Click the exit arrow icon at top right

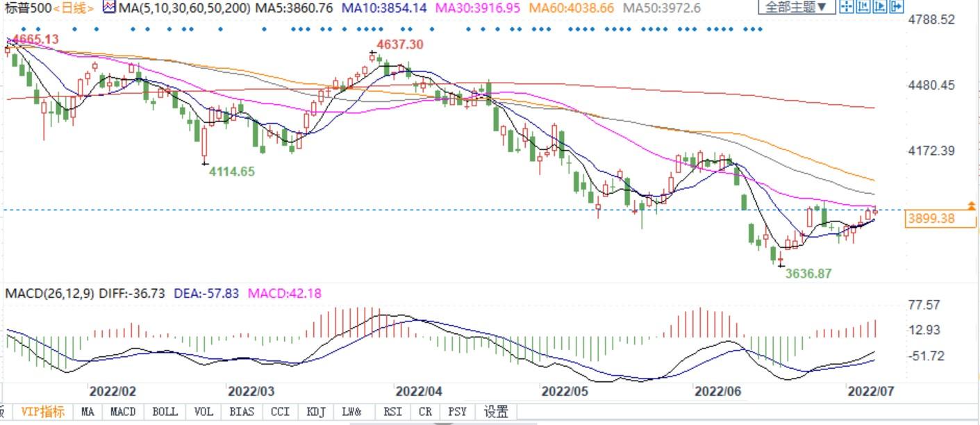click(896, 7)
